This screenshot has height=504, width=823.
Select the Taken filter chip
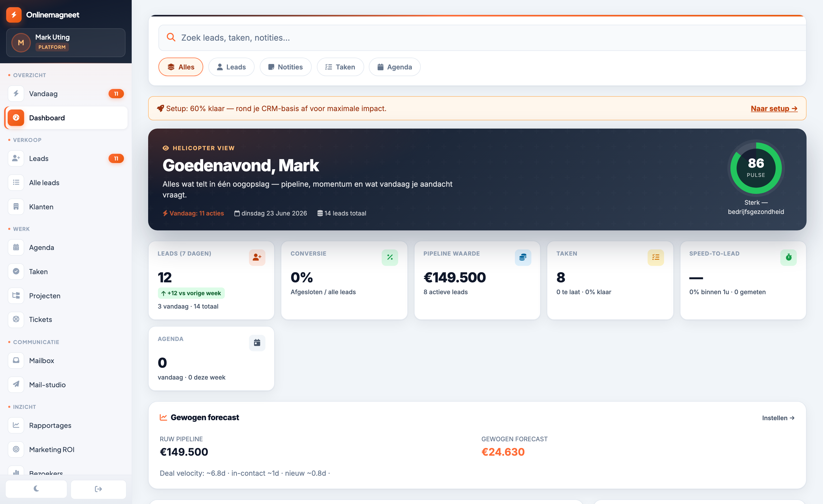point(340,67)
